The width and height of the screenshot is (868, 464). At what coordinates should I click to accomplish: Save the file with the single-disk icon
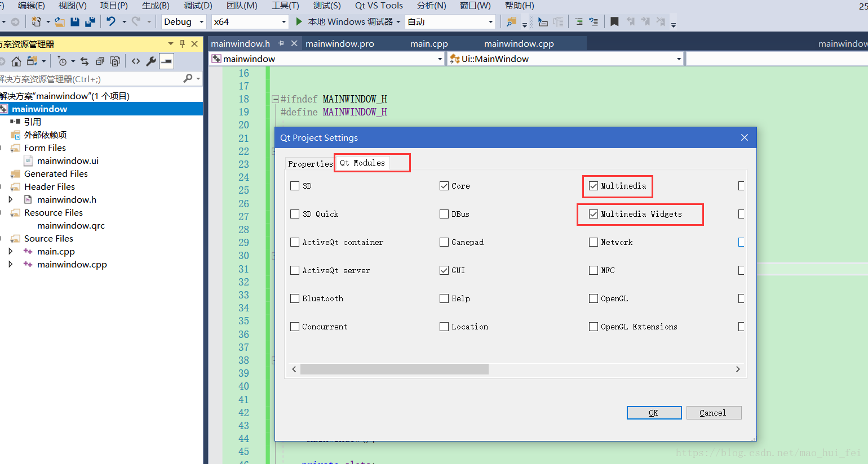[x=74, y=21]
